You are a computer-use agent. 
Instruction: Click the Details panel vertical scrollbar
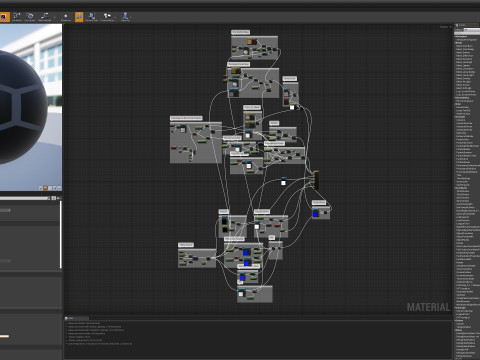coord(61,234)
